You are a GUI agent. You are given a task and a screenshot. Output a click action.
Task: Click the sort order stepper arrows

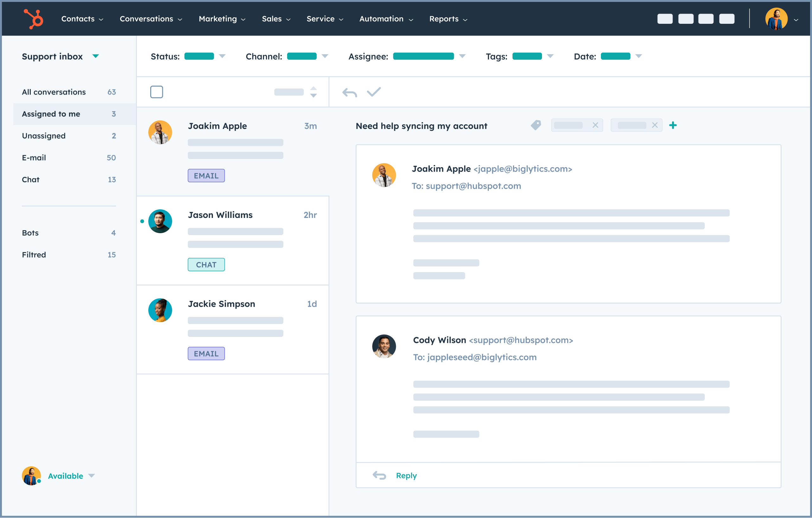click(x=314, y=92)
